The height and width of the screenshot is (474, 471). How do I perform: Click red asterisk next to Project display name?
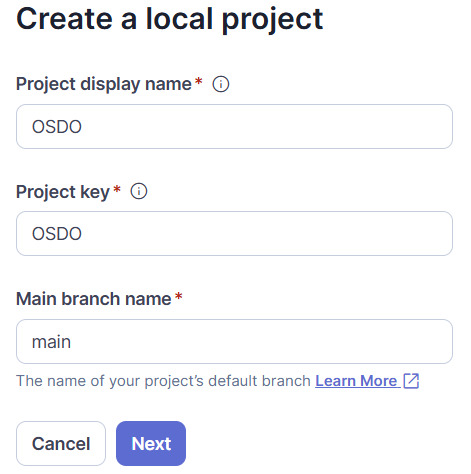point(199,81)
